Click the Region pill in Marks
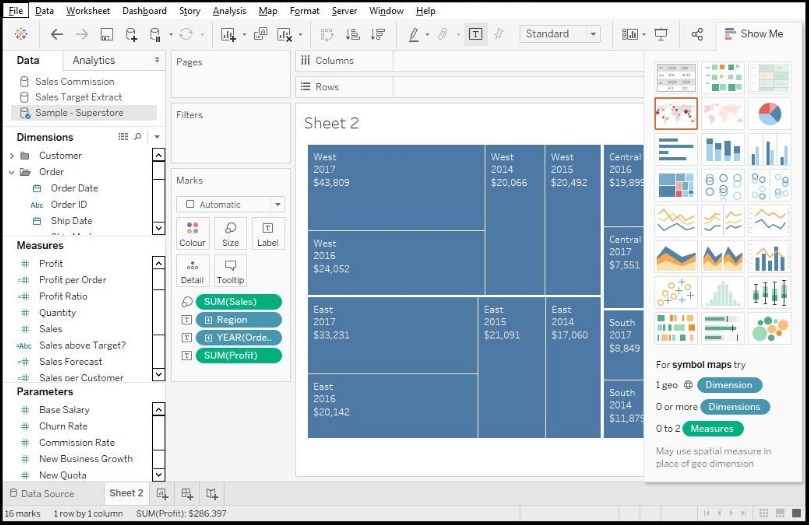Screen dimensions: 809x525 click(x=239, y=320)
